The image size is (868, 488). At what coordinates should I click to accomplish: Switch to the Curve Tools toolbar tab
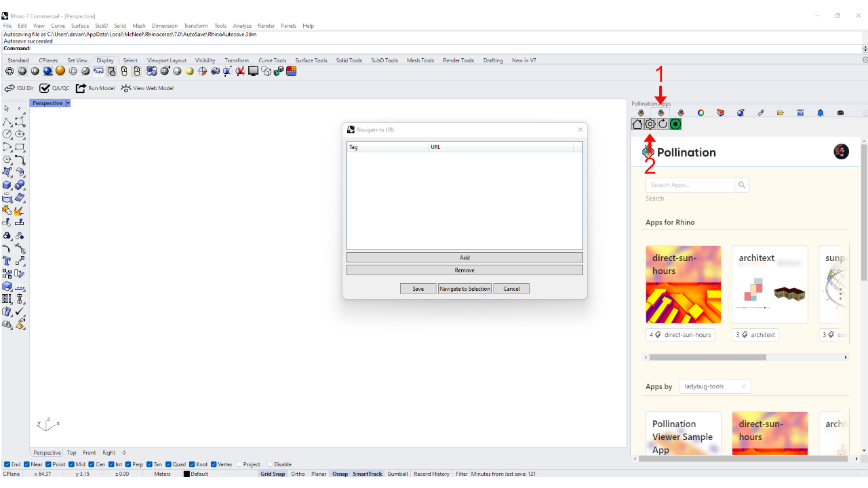tap(272, 60)
